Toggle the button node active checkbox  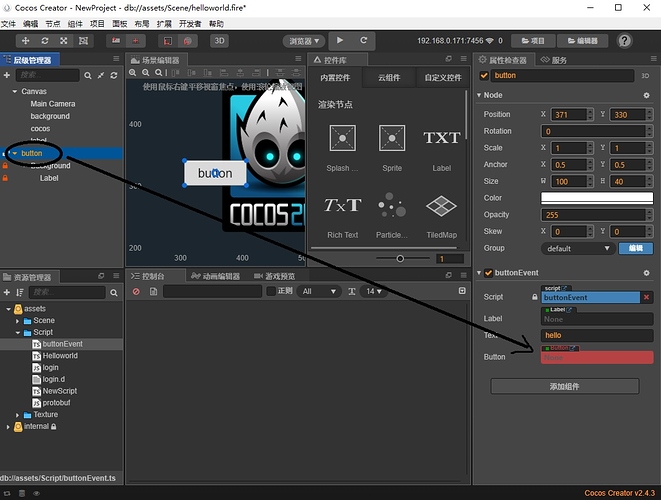(x=484, y=75)
